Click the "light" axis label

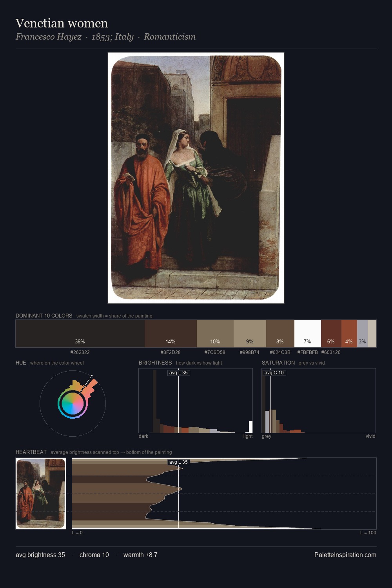pos(248,436)
